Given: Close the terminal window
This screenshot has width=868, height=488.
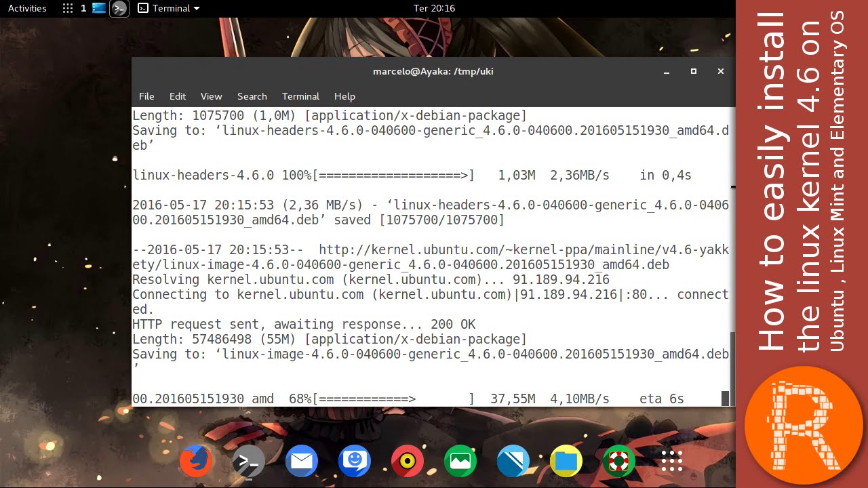Looking at the screenshot, I should coord(721,71).
